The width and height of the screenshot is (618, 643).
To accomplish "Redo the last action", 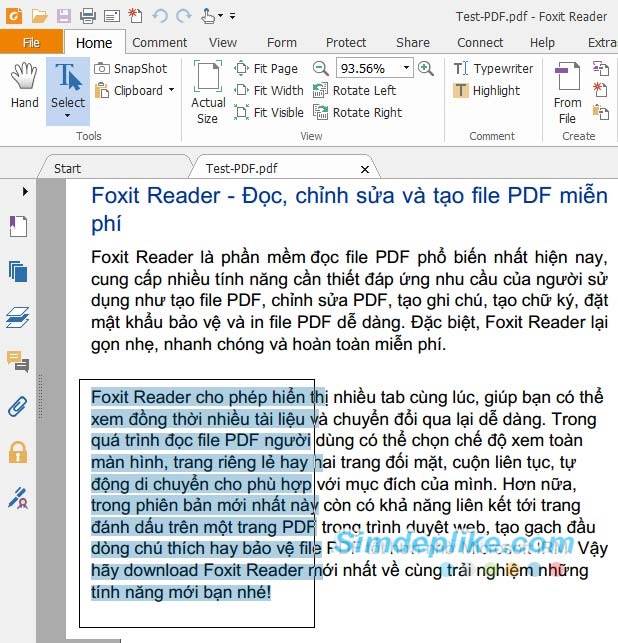I will tap(184, 16).
